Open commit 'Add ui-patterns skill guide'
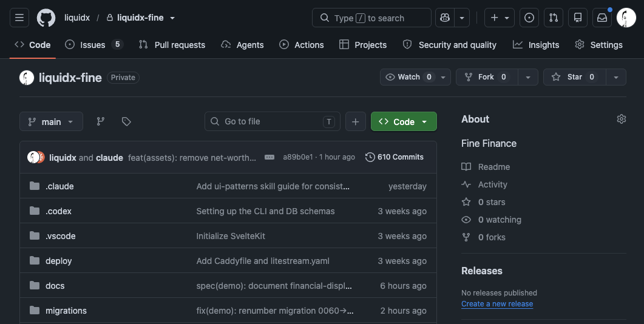 point(273,186)
